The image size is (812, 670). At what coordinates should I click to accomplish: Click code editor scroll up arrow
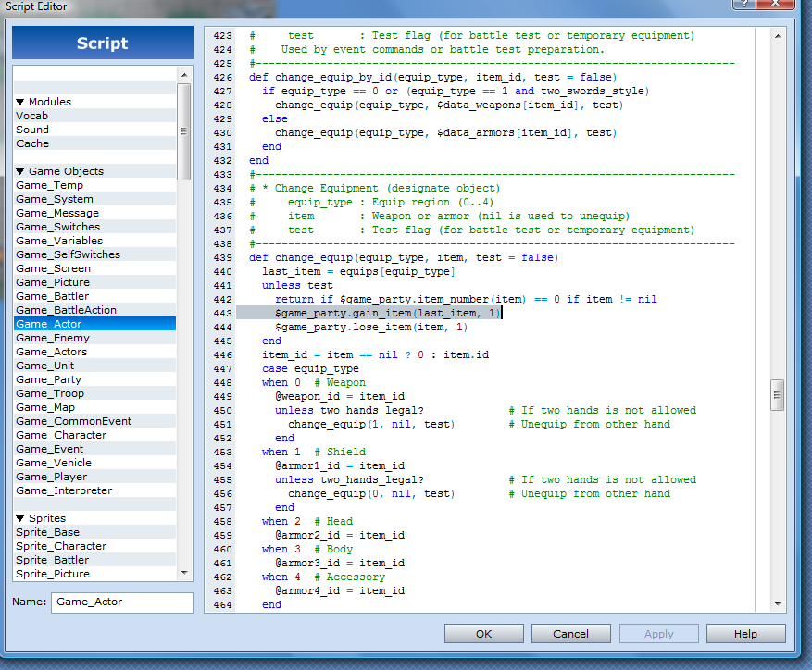pos(778,35)
